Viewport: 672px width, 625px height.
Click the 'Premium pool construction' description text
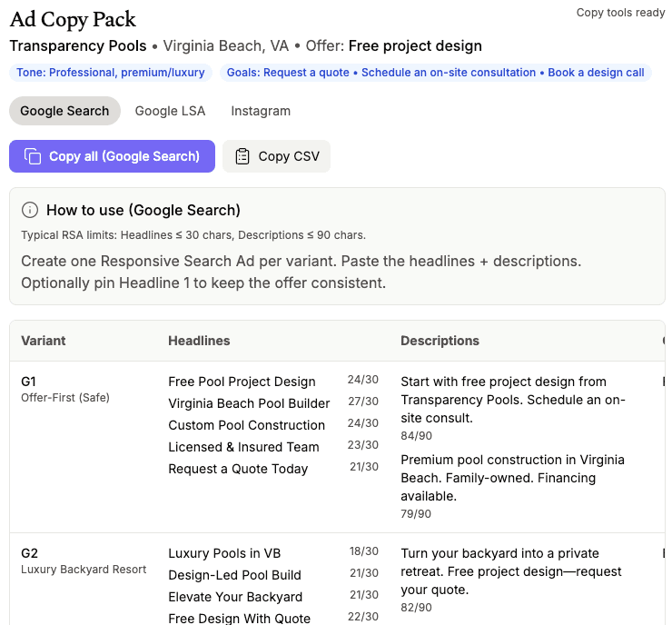click(x=511, y=478)
